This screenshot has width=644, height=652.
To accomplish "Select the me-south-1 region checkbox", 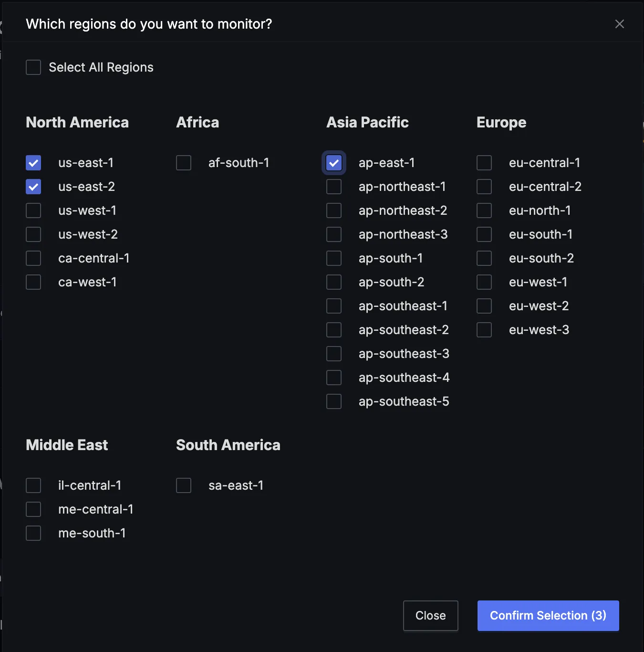I will [x=33, y=533].
